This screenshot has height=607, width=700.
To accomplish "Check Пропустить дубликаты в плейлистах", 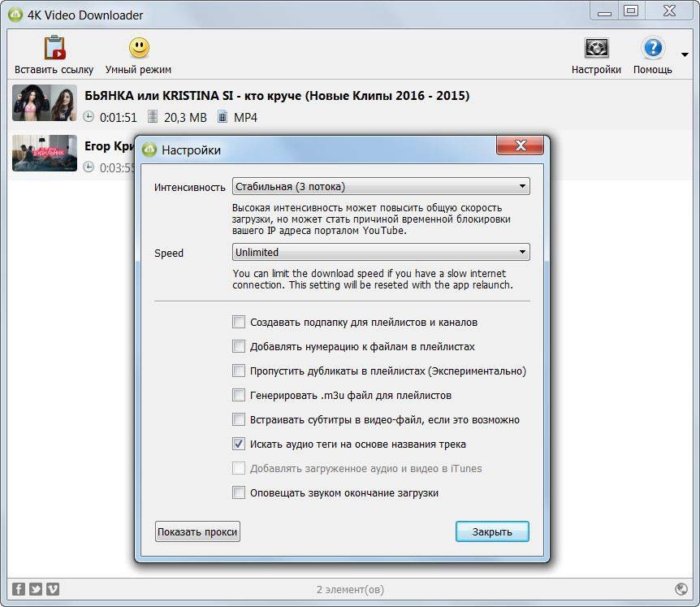I will (239, 371).
